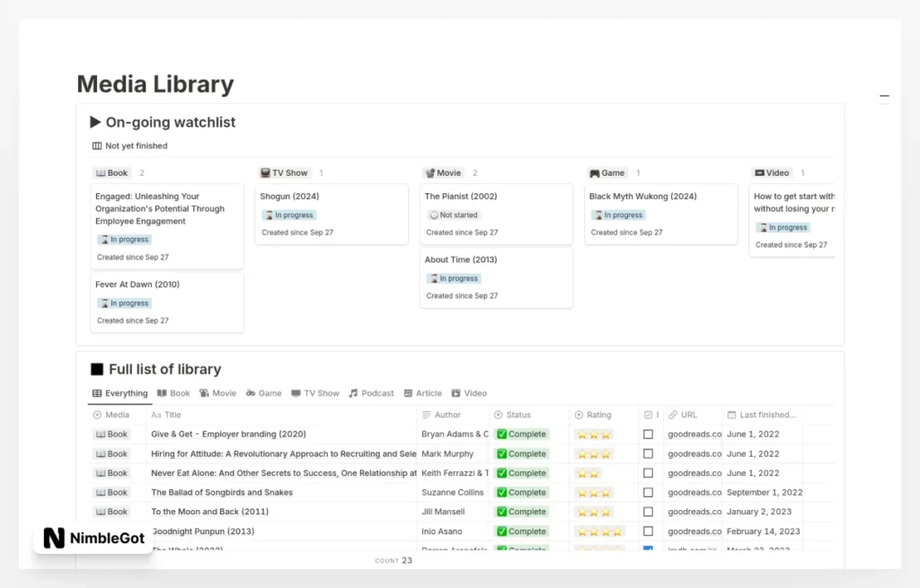Screen dimensions: 920x588
Task: Click the Last finished column header
Action: tap(763, 415)
